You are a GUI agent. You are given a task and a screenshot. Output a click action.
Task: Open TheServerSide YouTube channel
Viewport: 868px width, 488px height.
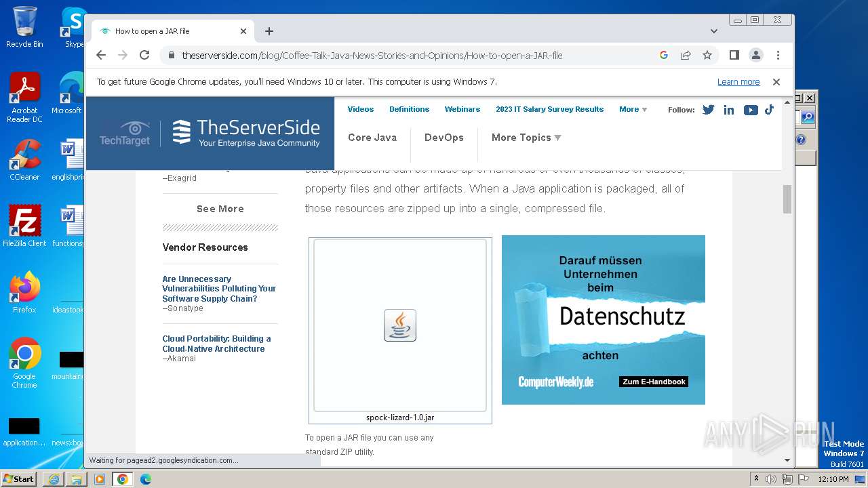coord(751,110)
